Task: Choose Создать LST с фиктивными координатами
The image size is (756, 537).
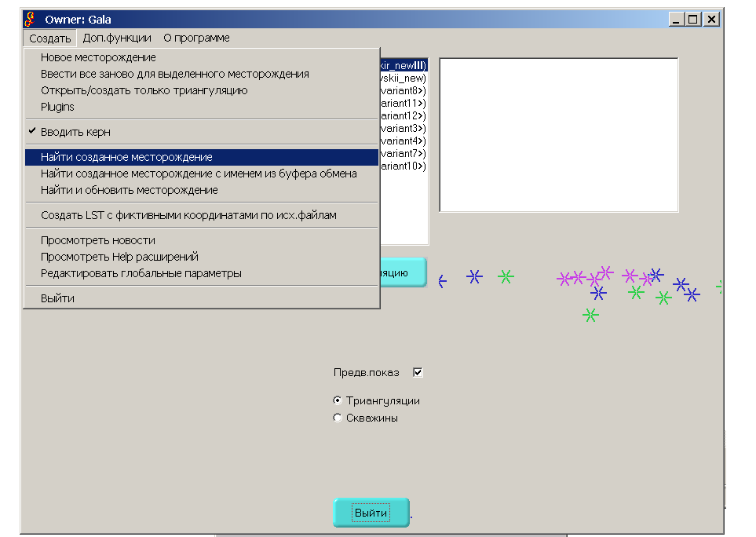Action: (202, 215)
